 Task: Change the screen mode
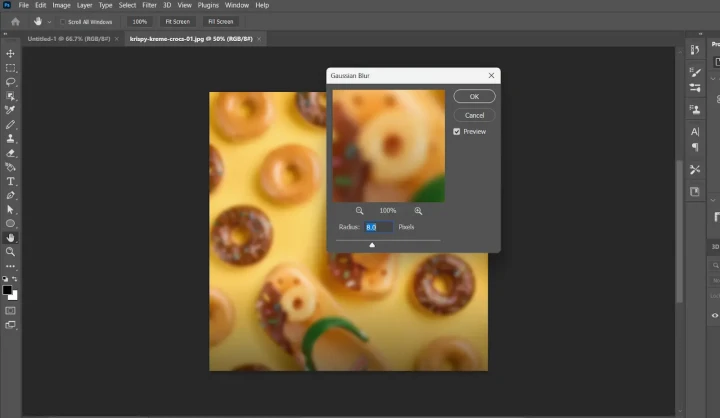10,325
